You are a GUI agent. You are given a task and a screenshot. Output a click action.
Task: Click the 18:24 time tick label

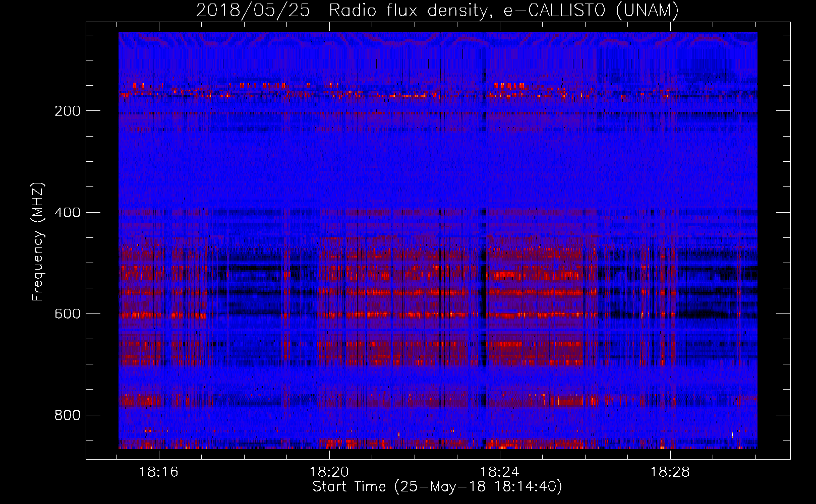point(500,472)
